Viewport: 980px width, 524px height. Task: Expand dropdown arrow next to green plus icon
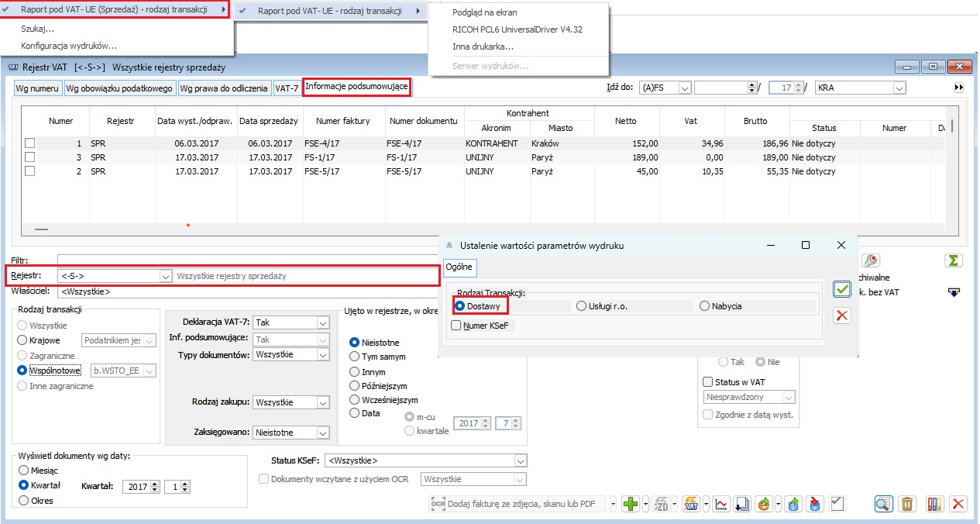645,504
